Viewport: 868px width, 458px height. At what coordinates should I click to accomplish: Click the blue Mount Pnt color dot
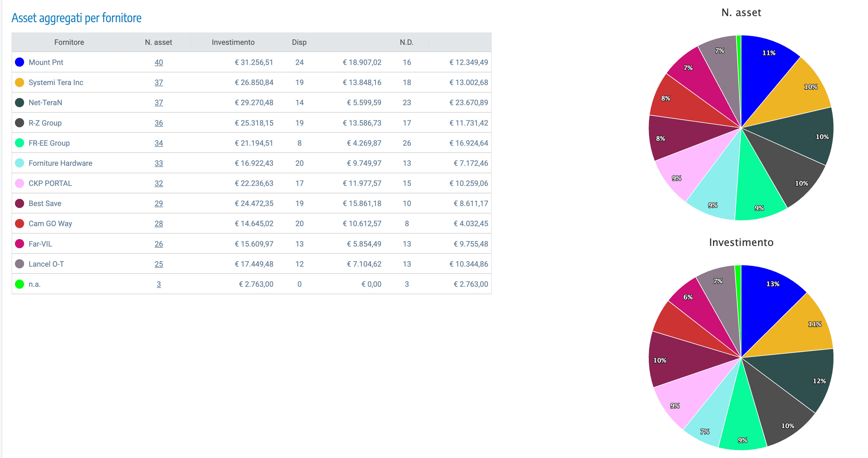(20, 62)
